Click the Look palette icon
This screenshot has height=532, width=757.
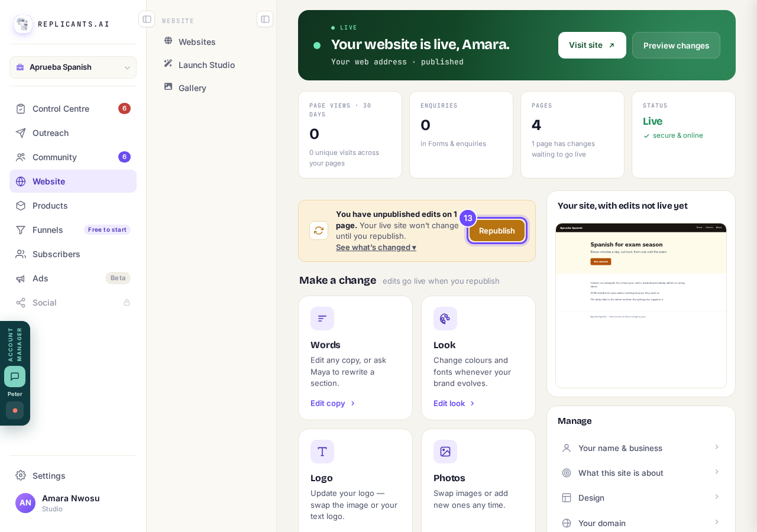[x=445, y=319]
